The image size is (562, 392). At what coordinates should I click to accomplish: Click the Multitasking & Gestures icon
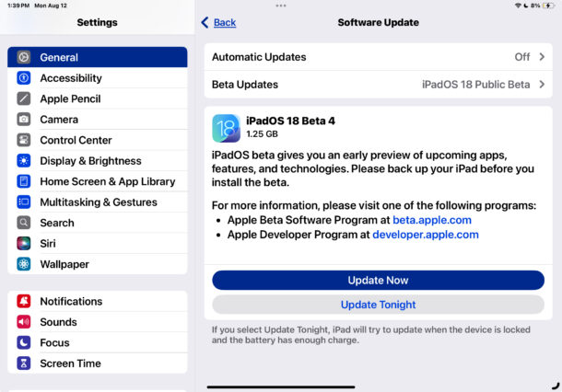(24, 202)
